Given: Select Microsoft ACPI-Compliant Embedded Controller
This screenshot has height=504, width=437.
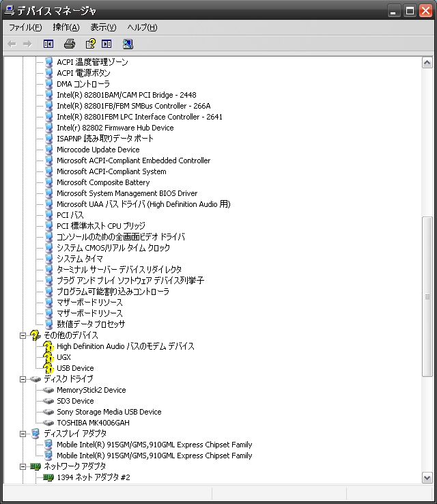Looking at the screenshot, I should pos(133,160).
